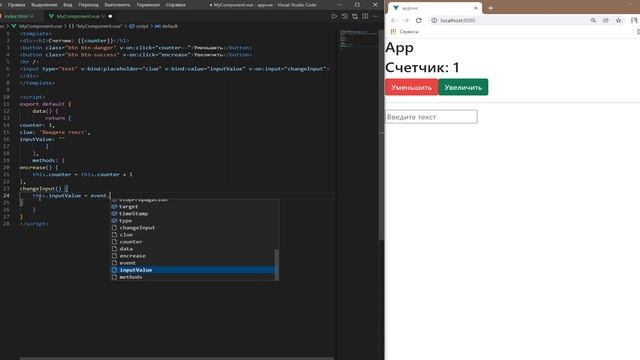Choose encrease from the autocomplete list
640x360 pixels.
point(193,256)
